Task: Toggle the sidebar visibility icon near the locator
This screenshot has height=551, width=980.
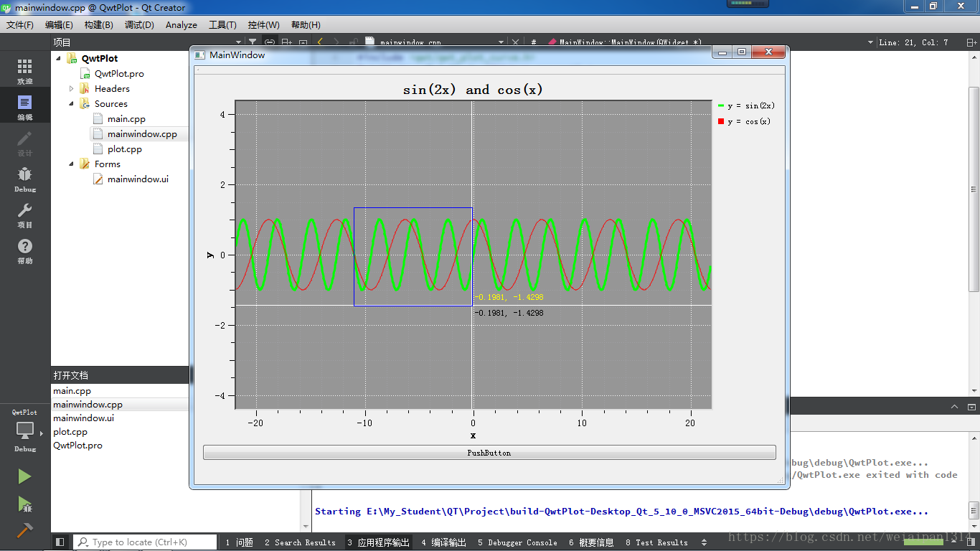Action: point(61,542)
